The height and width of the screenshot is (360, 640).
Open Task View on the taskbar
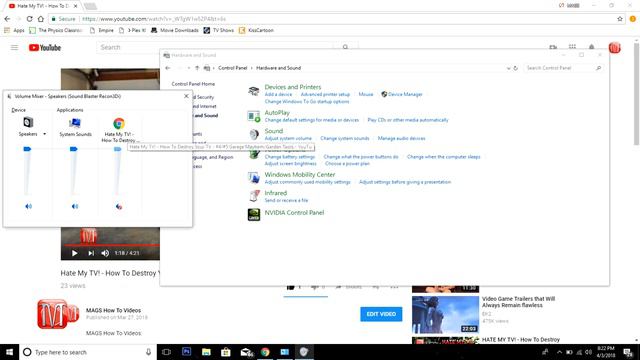click(166, 352)
